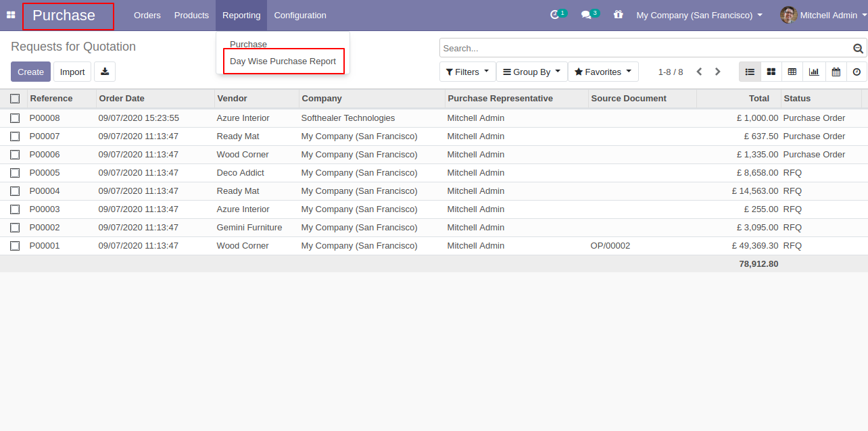
Task: Open the record P00001
Action: pyautogui.click(x=45, y=246)
